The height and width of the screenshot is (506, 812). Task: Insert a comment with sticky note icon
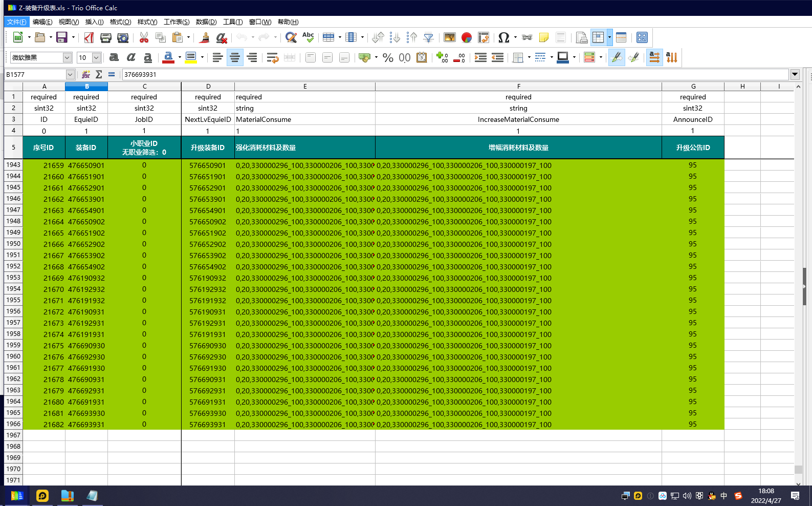coord(544,37)
